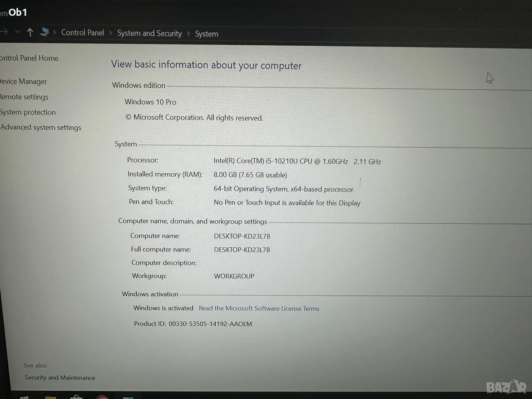The width and height of the screenshot is (532, 399).
Task: Expand the chevron after Control Panel breadcrumb
Action: [x=111, y=33]
